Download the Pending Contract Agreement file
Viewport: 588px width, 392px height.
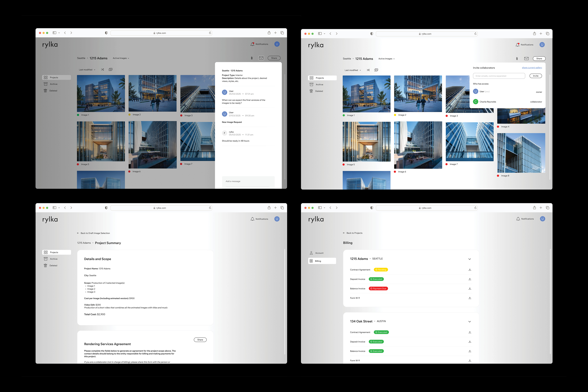coord(470,269)
